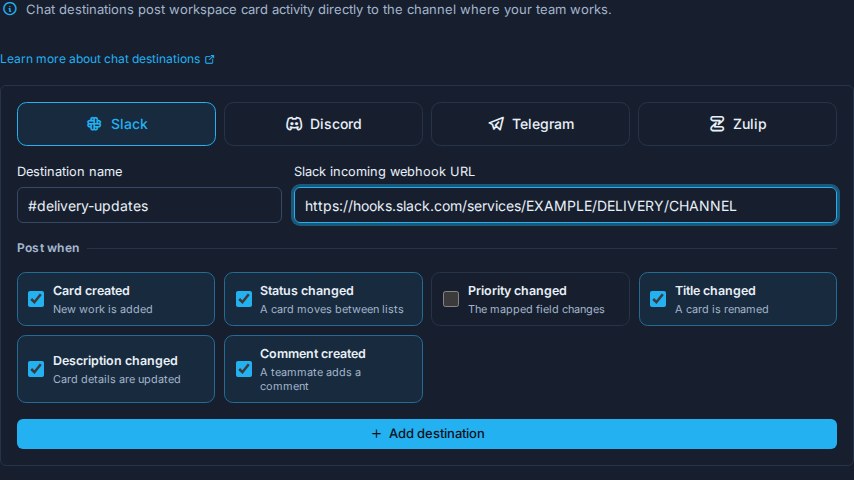Viewport: 854px width, 480px height.
Task: Click the Telegram paper plane icon
Action: point(496,124)
